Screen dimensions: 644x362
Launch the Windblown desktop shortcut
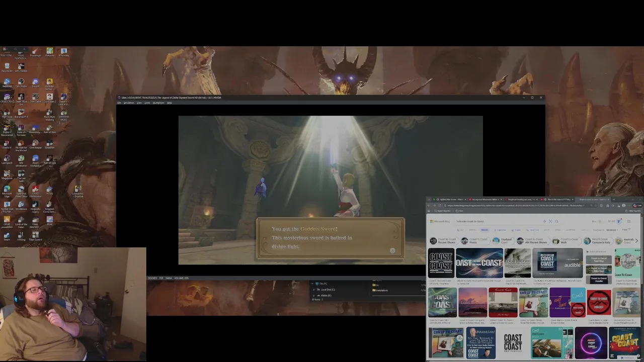[21, 206]
